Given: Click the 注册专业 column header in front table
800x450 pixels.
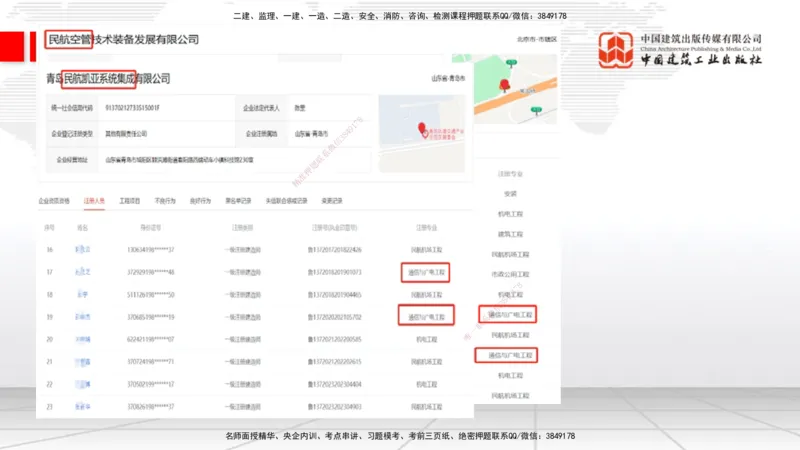Looking at the screenshot, I should 427,228.
